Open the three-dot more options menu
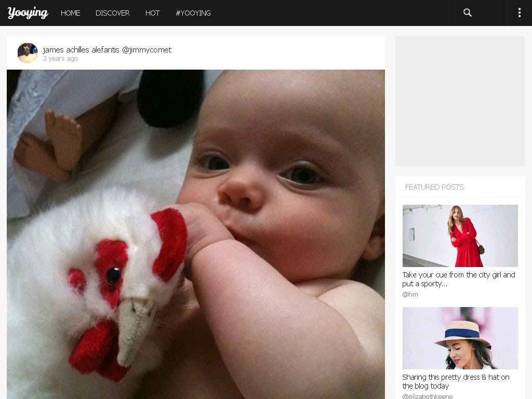Screen dimensions: 532x399 tap(519, 13)
